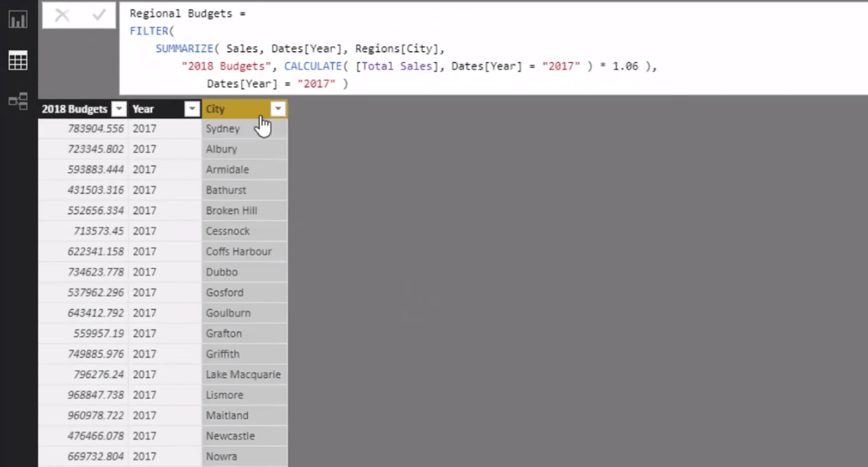This screenshot has width=868, height=467.
Task: Select budget value 593883.444
Action: tap(83, 170)
